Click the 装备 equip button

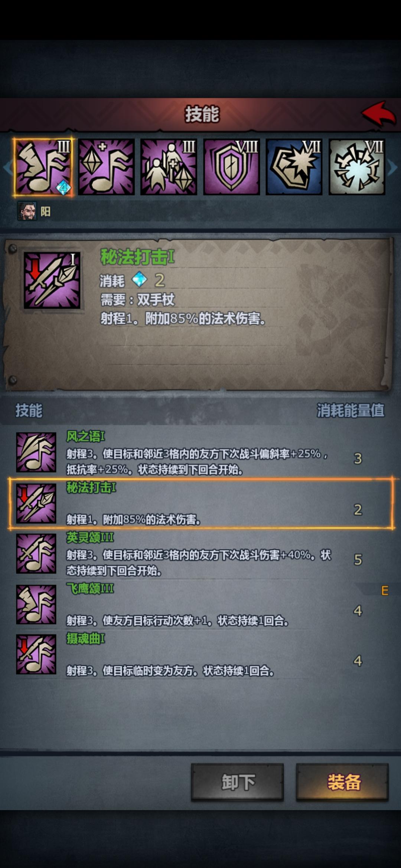tap(342, 782)
